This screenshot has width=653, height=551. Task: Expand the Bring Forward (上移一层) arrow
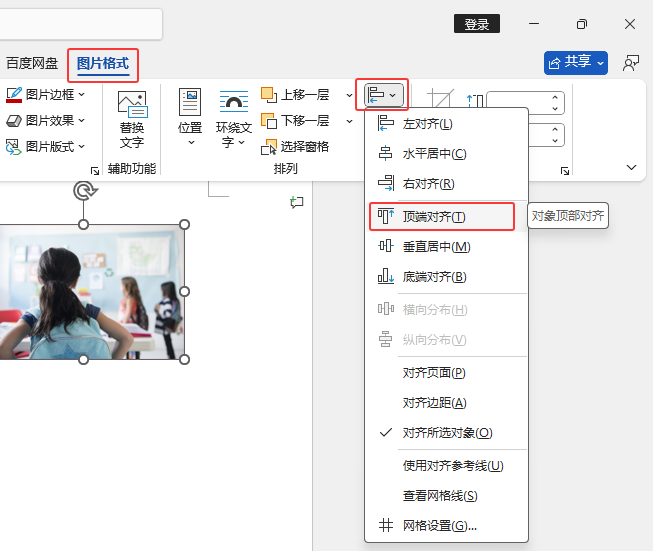349,95
